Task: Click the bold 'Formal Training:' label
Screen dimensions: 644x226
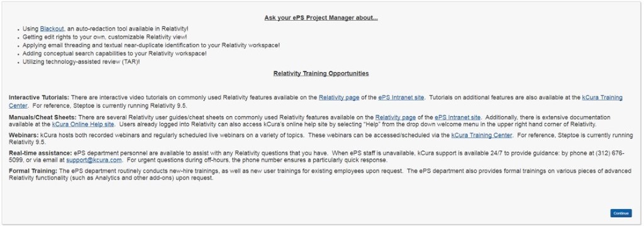Action: click(33, 171)
